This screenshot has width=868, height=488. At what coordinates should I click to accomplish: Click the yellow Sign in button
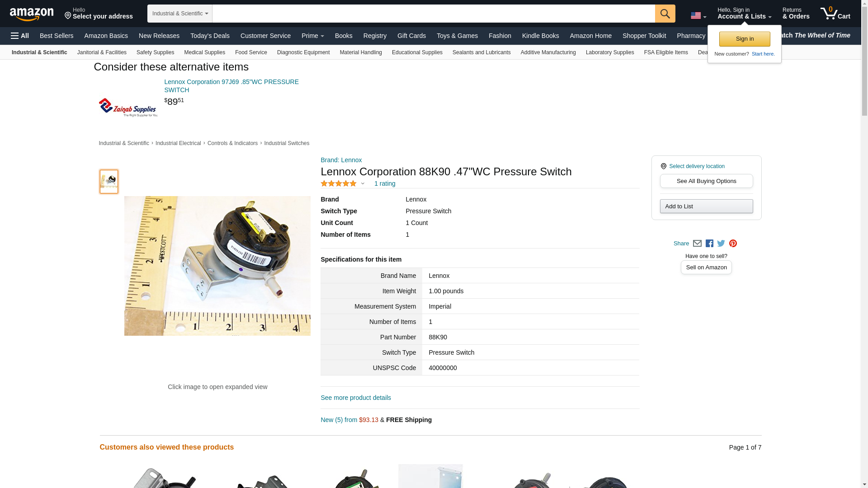745,39
